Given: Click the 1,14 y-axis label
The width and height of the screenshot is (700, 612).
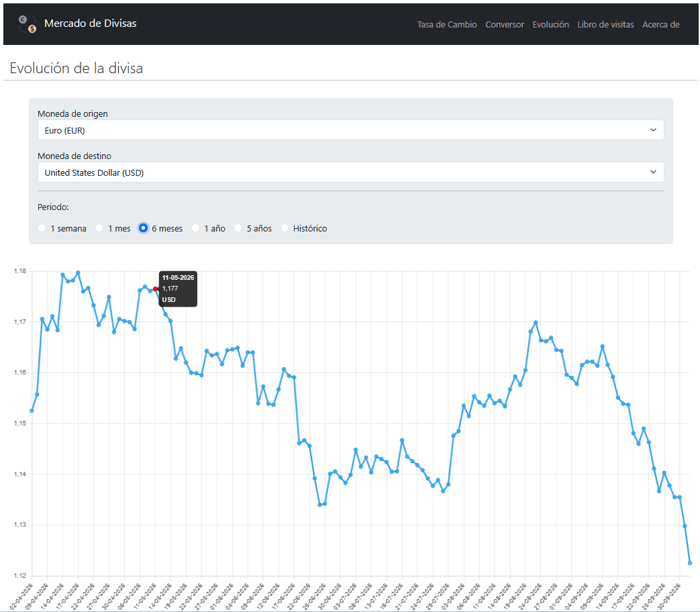Looking at the screenshot, I should click(x=20, y=474).
